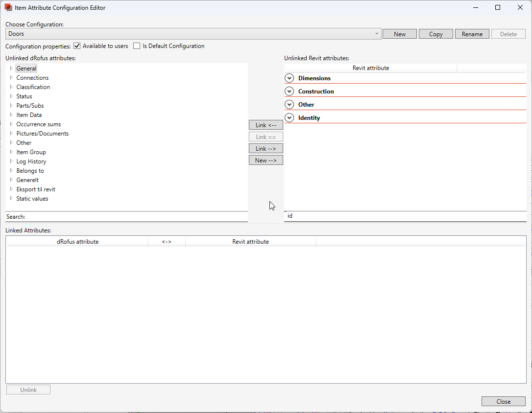The image size is (532, 413).
Task: Click the dRofus attributes search field
Action: pos(136,216)
